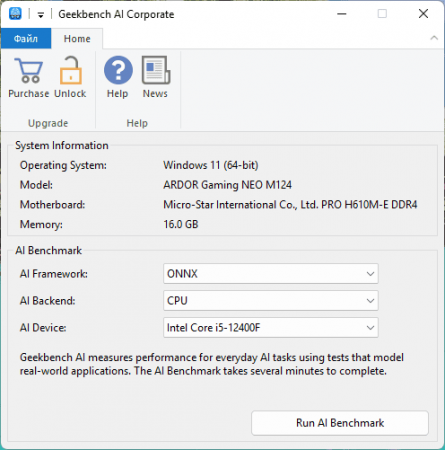Click the Run AI Benchmark button
445x450 pixels.
(x=340, y=423)
